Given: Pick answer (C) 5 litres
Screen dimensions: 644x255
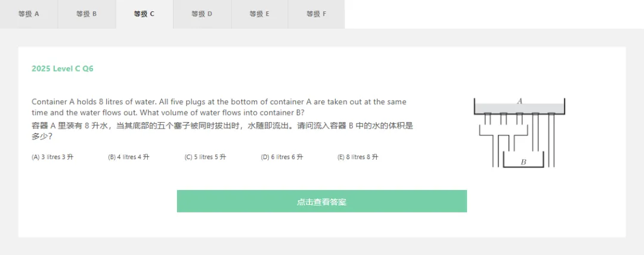Looking at the screenshot, I should pos(205,157).
